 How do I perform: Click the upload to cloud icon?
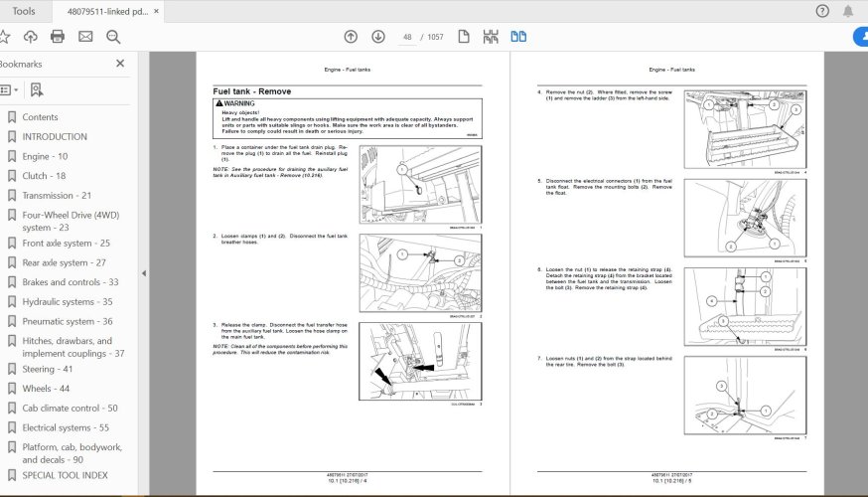30,37
